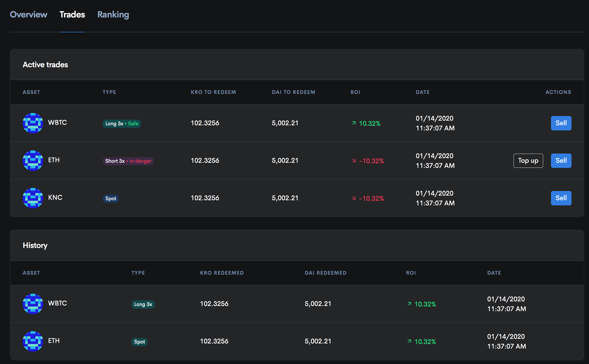589x364 pixels.
Task: Click the down arrow icon beside ETH active ROI
Action: click(x=354, y=161)
